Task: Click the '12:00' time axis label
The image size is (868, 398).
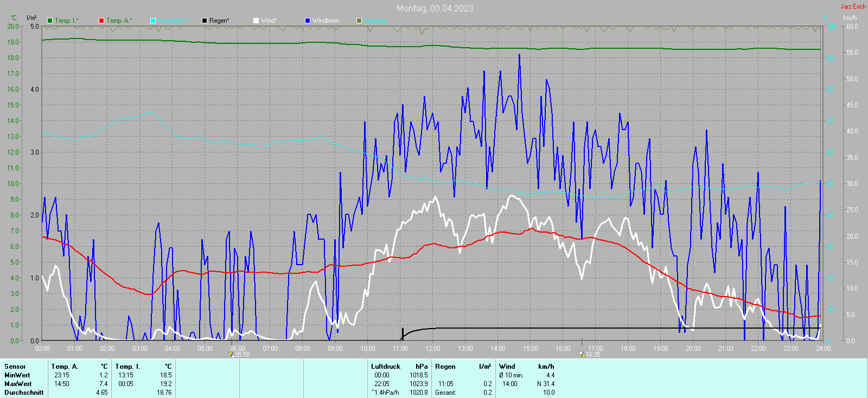Action: [433, 349]
